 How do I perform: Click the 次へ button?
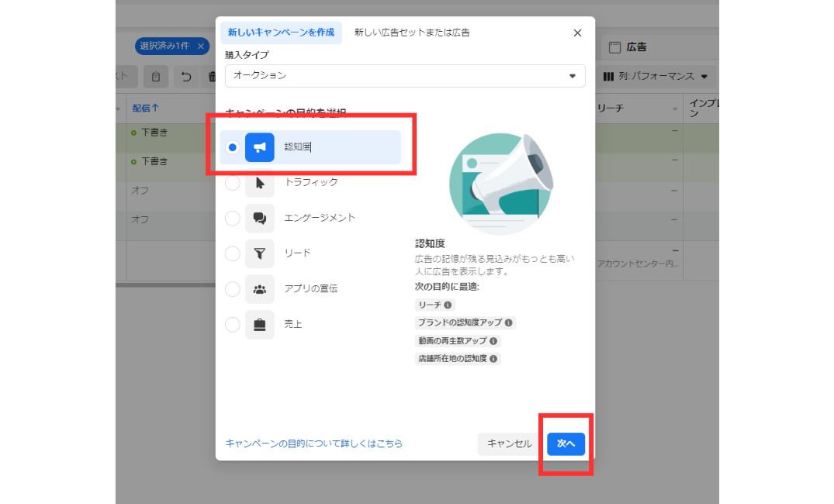[x=566, y=444]
